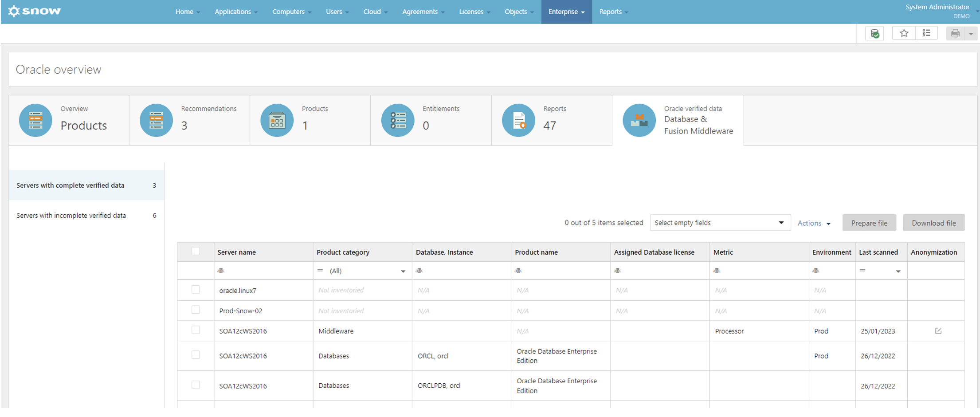Click the print icon
The height and width of the screenshot is (417, 980).
click(955, 33)
